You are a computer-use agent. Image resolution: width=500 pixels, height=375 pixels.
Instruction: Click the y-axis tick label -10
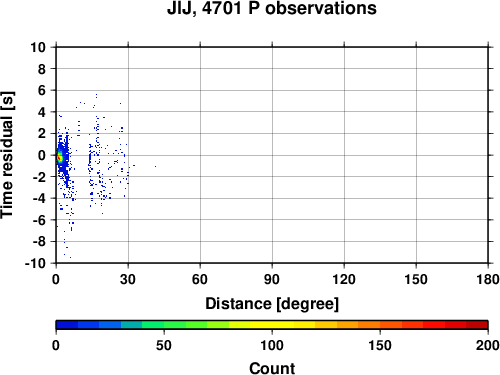click(x=35, y=263)
